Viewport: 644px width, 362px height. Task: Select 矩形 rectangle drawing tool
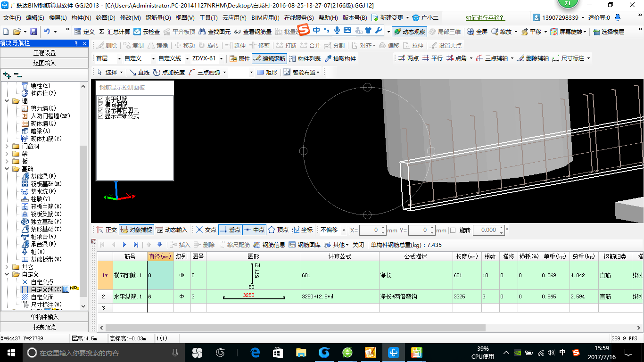coord(267,72)
